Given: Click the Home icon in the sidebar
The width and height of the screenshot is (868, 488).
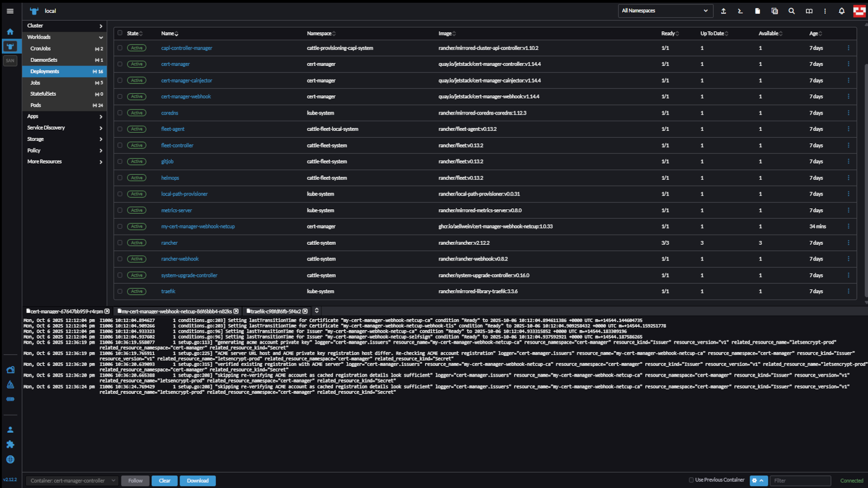Looking at the screenshot, I should tap(10, 32).
